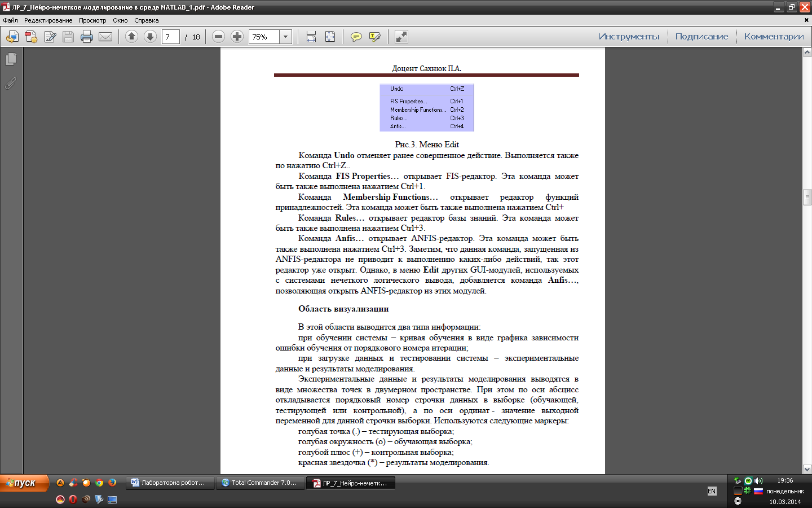Go to next page with down arrow
Image resolution: width=812 pixels, height=508 pixels.
150,37
